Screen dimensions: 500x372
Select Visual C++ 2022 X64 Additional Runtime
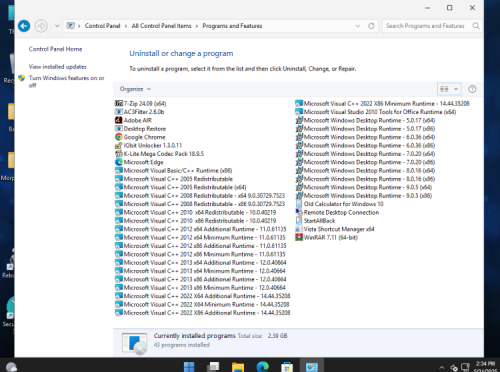point(203,296)
